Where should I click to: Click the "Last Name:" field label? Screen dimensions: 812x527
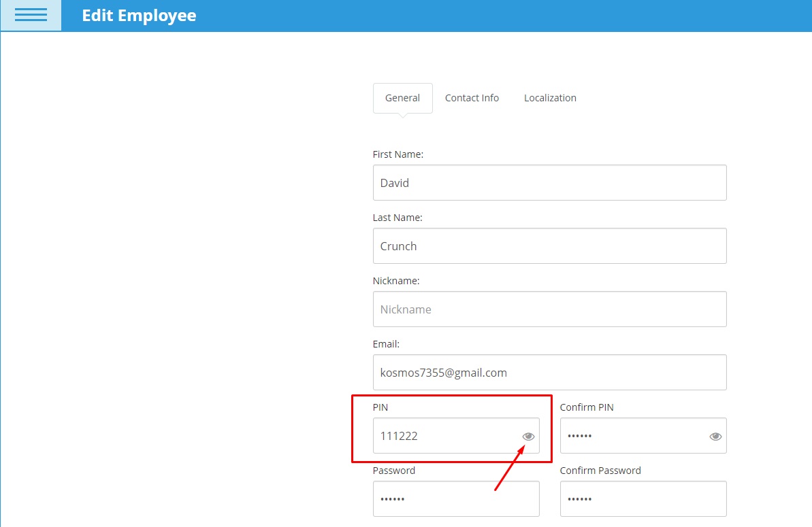click(397, 218)
